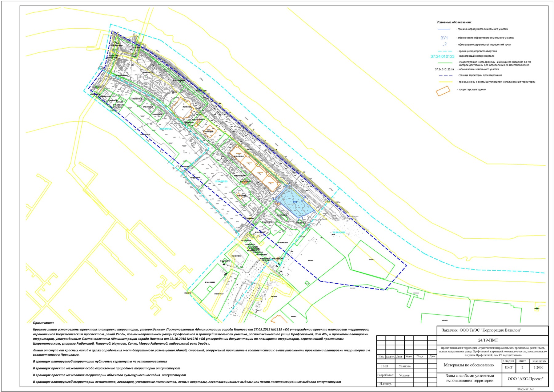Click the 'Примечания:' notes heading
The image size is (554, 392).
click(43, 323)
